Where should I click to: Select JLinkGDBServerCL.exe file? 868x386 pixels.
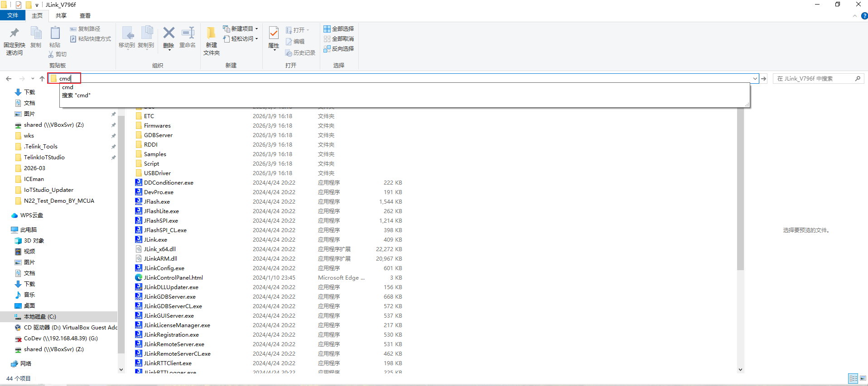(x=173, y=306)
